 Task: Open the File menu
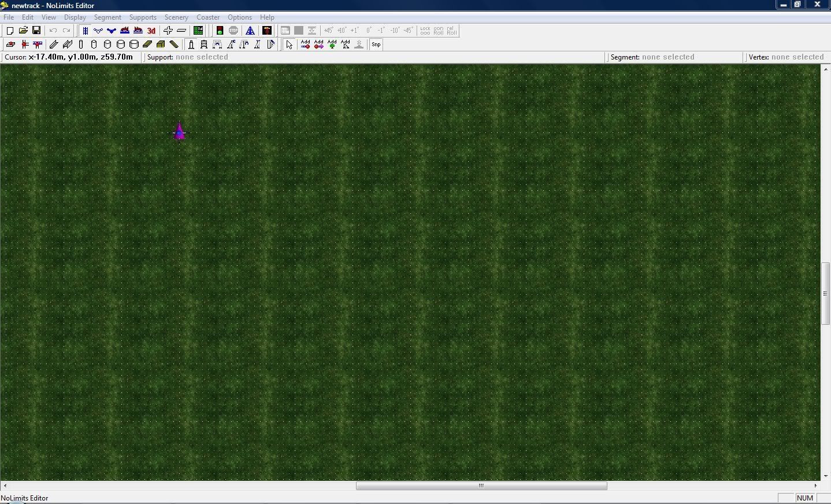(9, 17)
